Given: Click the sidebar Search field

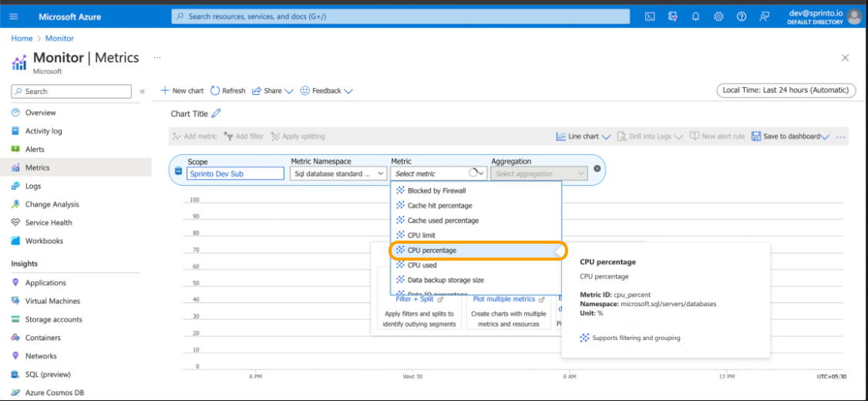Looking at the screenshot, I should pyautogui.click(x=72, y=92).
